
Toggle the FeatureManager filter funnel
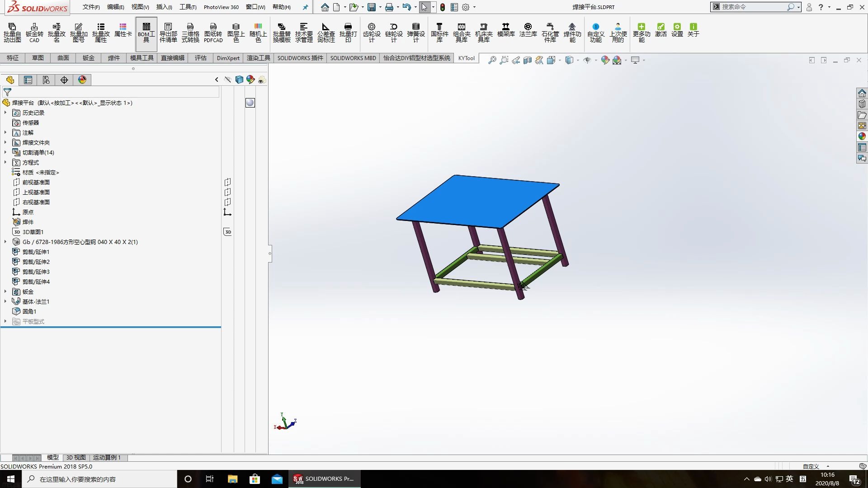point(7,92)
